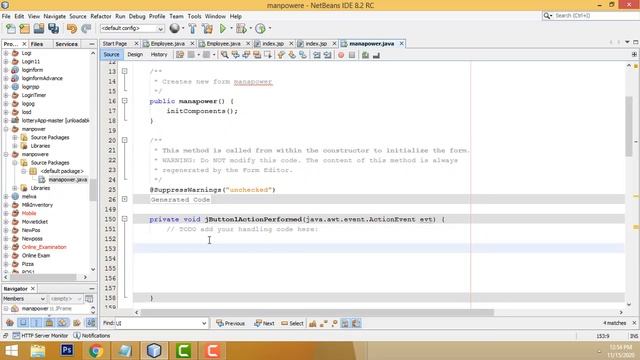Click the Debug Project toolbar icon
This screenshot has height=360, width=640.
[x=241, y=29]
